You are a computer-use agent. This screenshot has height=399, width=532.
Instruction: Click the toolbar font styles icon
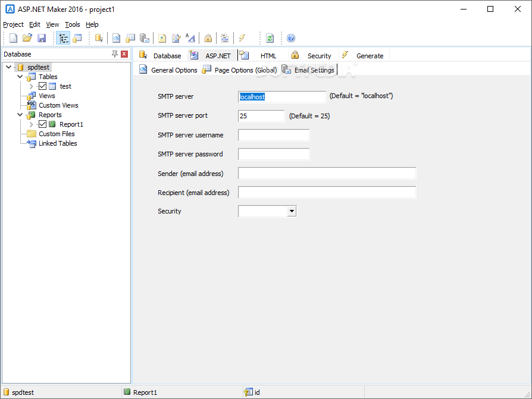pyautogui.click(x=190, y=38)
